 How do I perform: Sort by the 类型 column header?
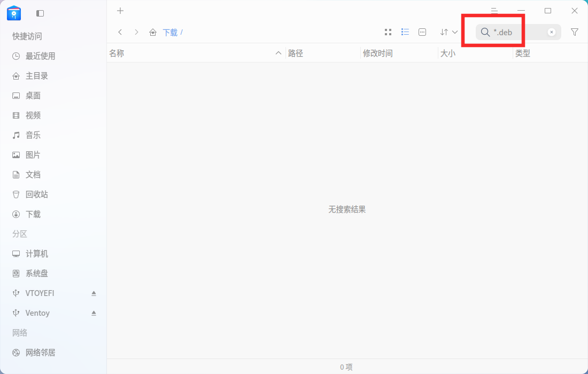(550, 53)
